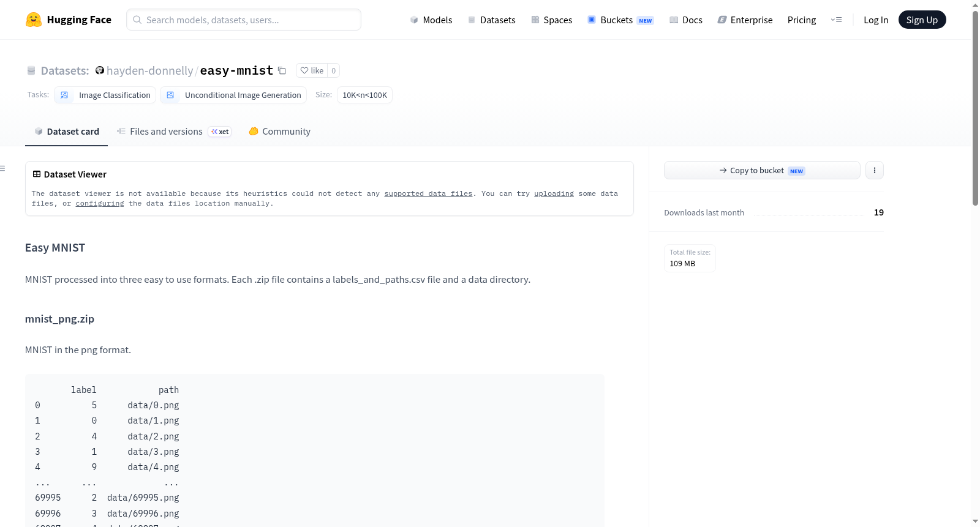The image size is (980, 527).
Task: Open hayden-donnelly user profile
Action: (x=150, y=70)
